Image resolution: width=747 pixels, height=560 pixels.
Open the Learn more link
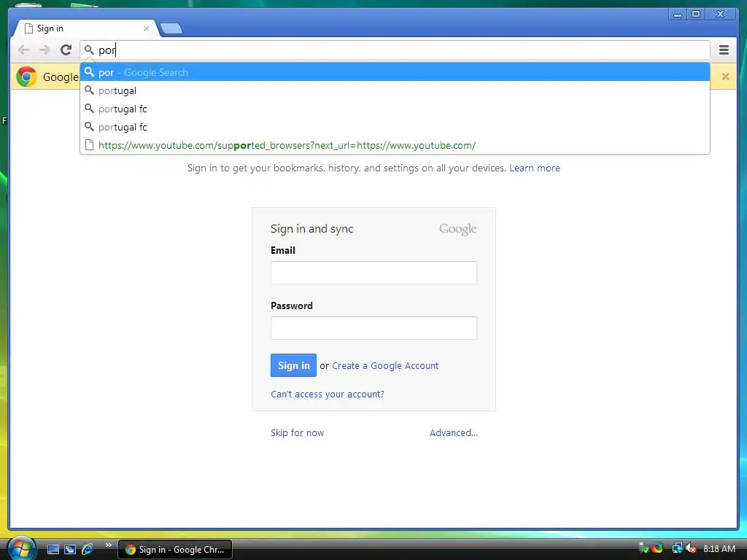tap(535, 168)
